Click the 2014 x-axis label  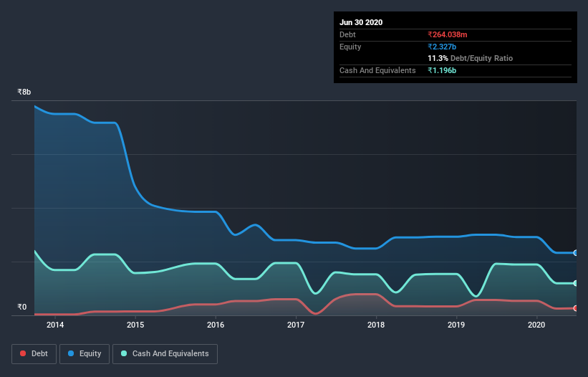click(x=55, y=325)
